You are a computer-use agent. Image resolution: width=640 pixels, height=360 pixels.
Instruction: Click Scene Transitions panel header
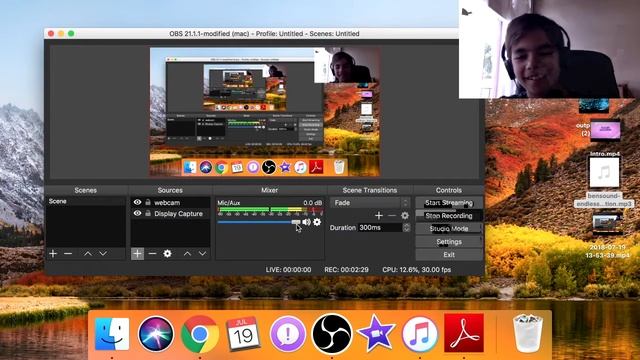coord(370,190)
